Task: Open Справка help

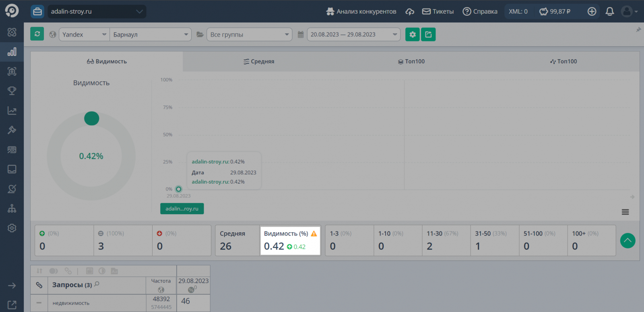Action: click(x=480, y=11)
